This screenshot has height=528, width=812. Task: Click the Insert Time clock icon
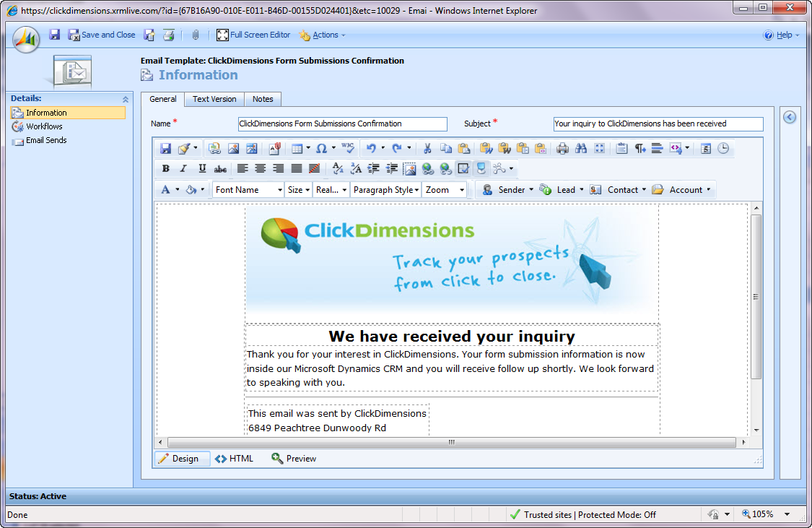723,149
